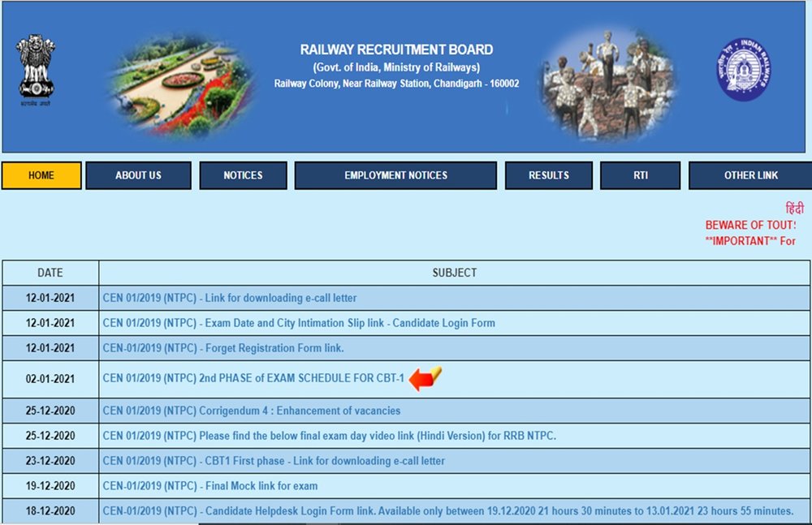Select the EMPLOYMENT NOTICES menu item
This screenshot has height=525, width=812.
[395, 175]
